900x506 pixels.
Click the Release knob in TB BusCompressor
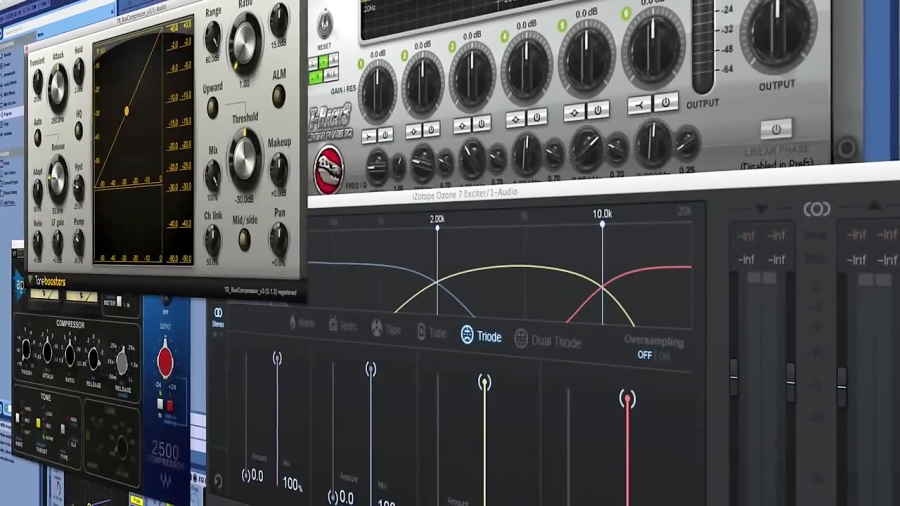point(57,179)
